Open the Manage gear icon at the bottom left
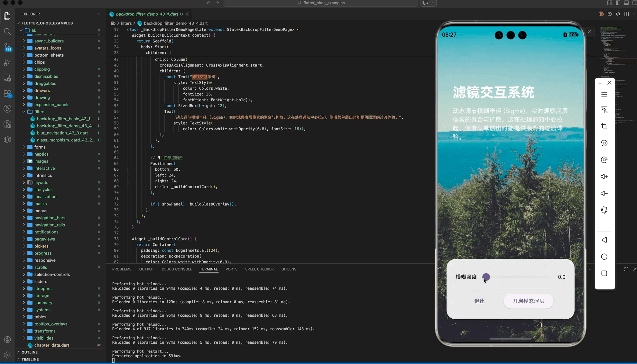 pos(7,355)
